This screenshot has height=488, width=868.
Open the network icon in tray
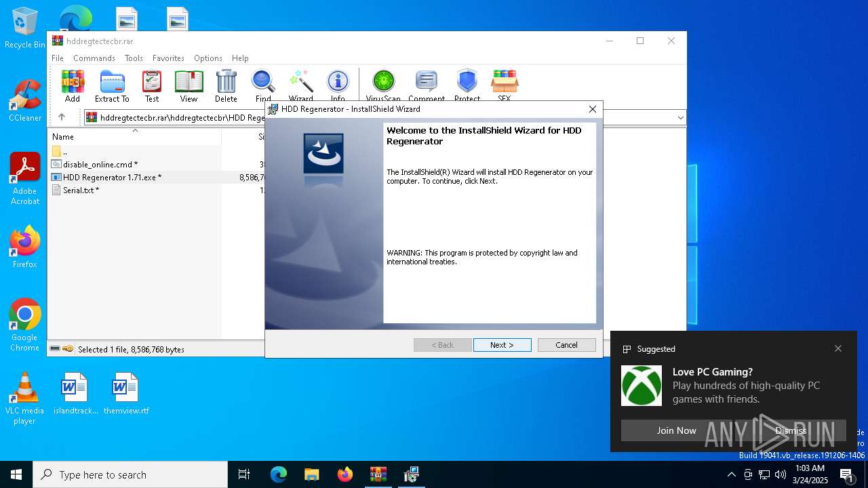(x=764, y=474)
